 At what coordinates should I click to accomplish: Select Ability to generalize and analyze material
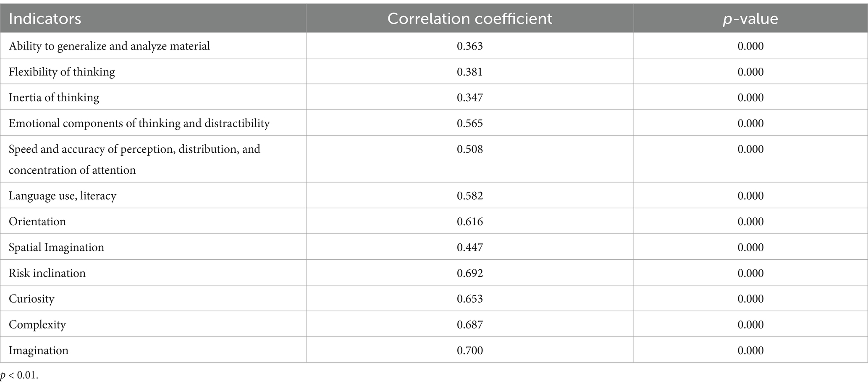(x=109, y=46)
